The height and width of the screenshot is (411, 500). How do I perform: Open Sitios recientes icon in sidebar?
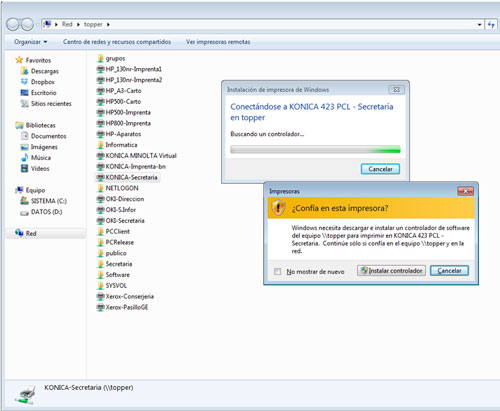pos(24,103)
